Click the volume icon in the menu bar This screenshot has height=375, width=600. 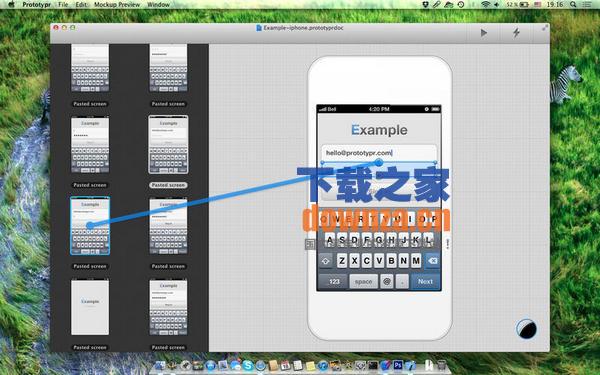[497, 5]
